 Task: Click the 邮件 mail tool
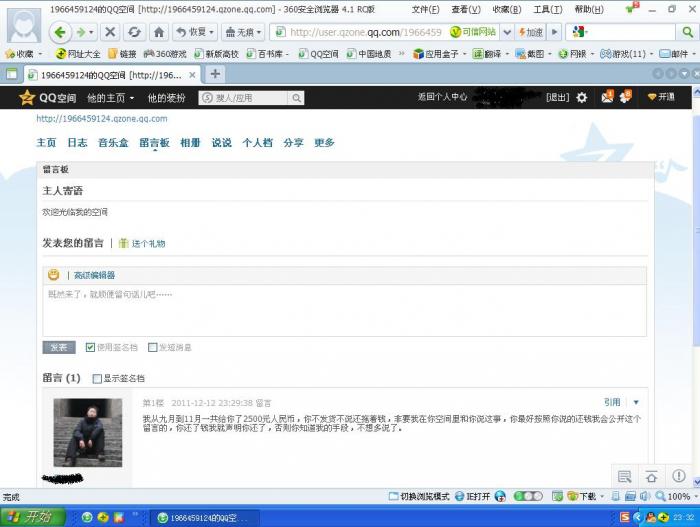click(x=678, y=54)
